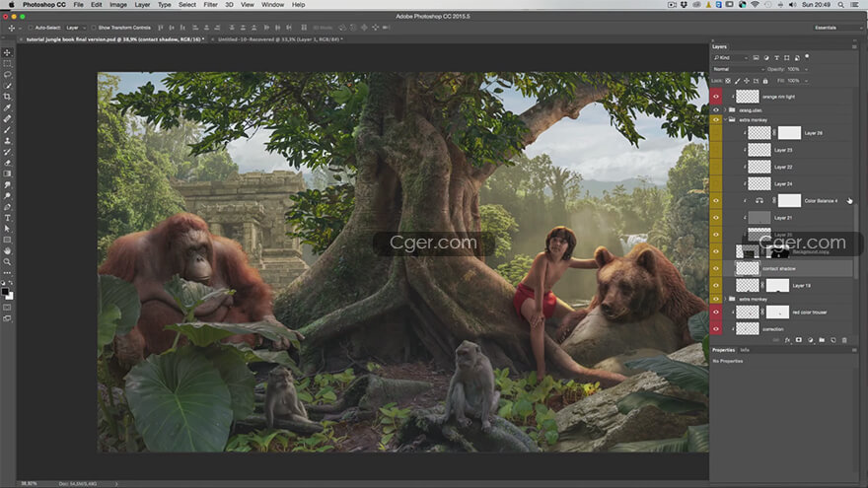Select the Healing Brush tool
Screen dimensions: 868x488
pyautogui.click(x=7, y=119)
